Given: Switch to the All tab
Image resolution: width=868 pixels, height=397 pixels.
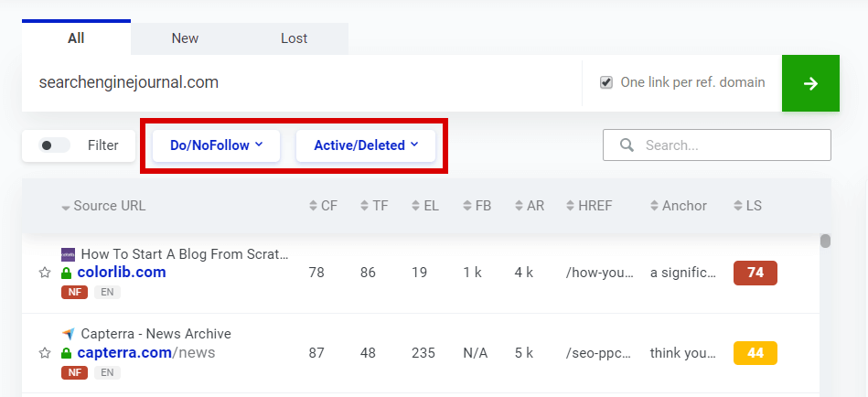Looking at the screenshot, I should (77, 38).
